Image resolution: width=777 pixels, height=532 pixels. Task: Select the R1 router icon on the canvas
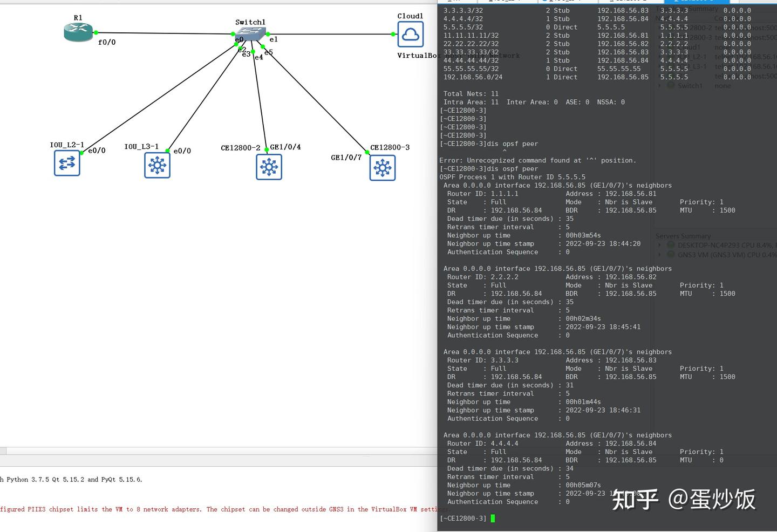pos(78,32)
